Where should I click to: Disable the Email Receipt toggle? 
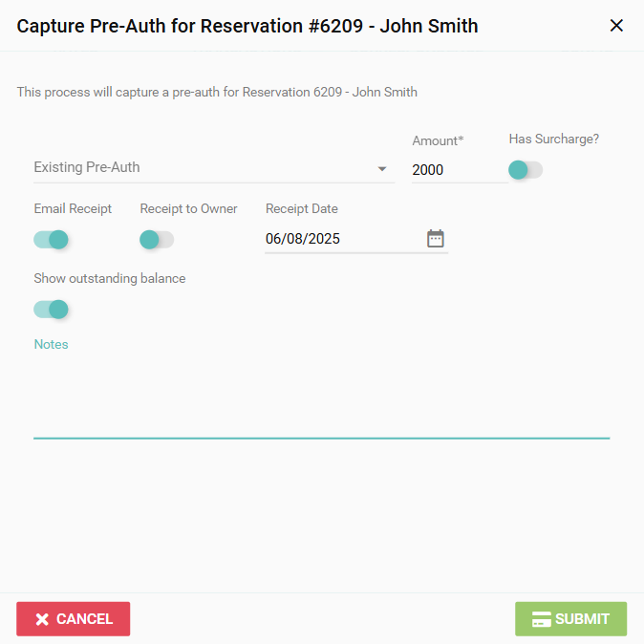[x=52, y=240]
